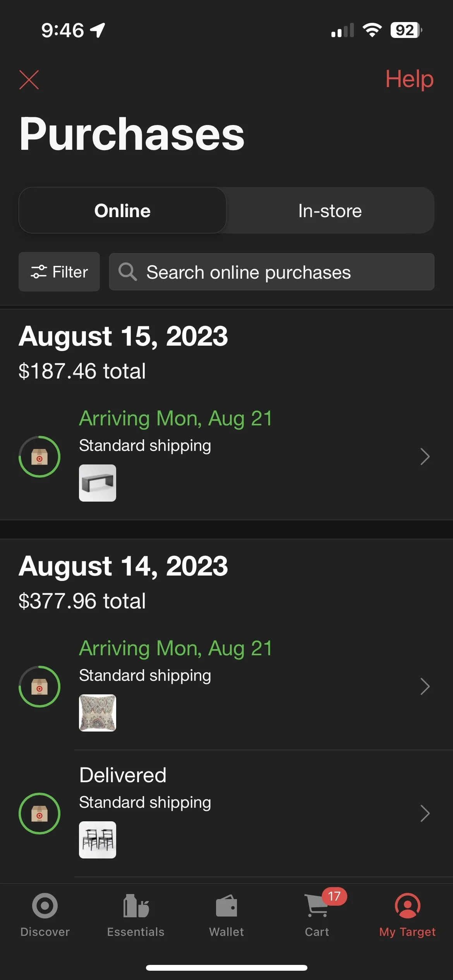453x980 pixels.
Task: Switch to In-store purchases segment
Action: click(330, 211)
